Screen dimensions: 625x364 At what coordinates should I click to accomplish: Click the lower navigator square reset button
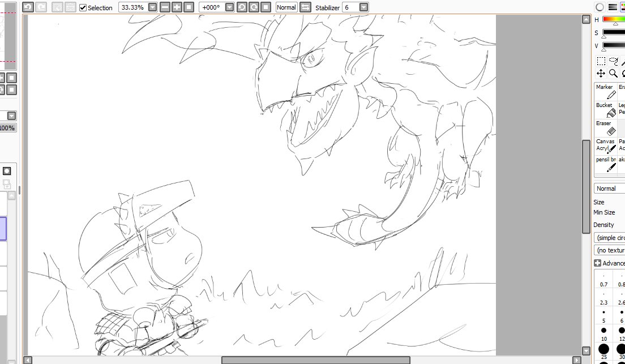(x=11, y=89)
